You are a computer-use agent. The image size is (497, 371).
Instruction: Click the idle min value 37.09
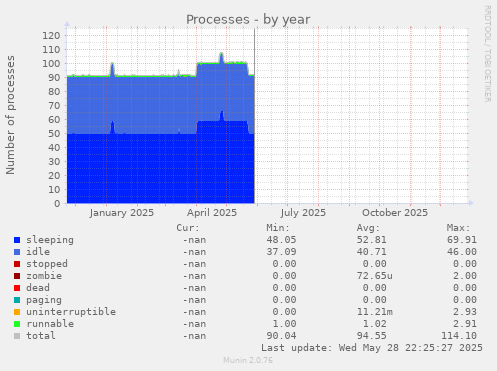coord(281,252)
